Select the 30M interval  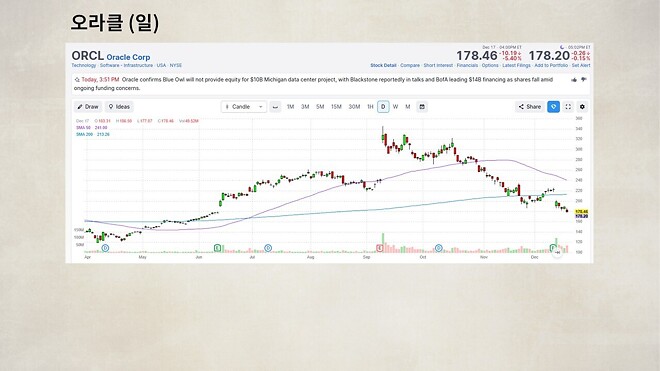coord(354,107)
